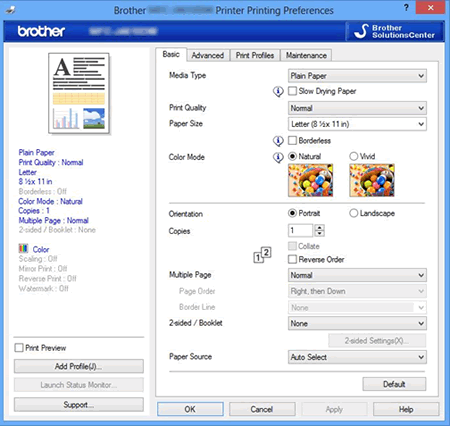Click the Add Profile button
The image size is (450, 426).
pyautogui.click(x=79, y=366)
